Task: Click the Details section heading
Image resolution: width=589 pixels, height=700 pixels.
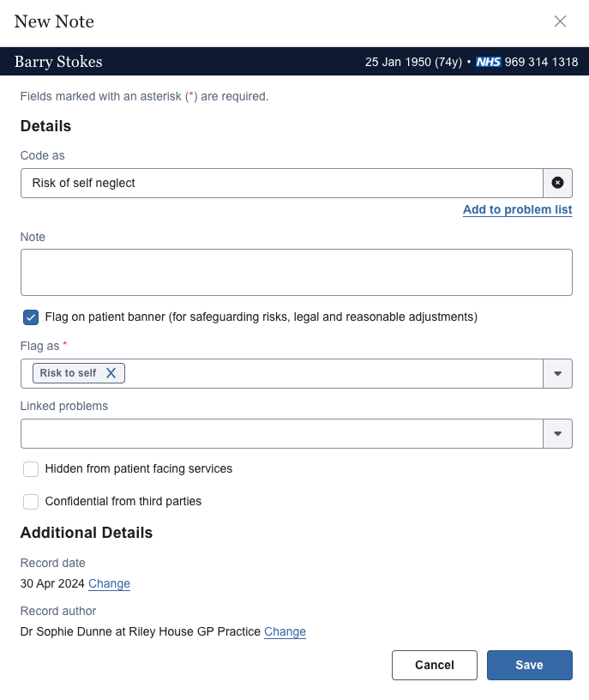Action: point(45,125)
